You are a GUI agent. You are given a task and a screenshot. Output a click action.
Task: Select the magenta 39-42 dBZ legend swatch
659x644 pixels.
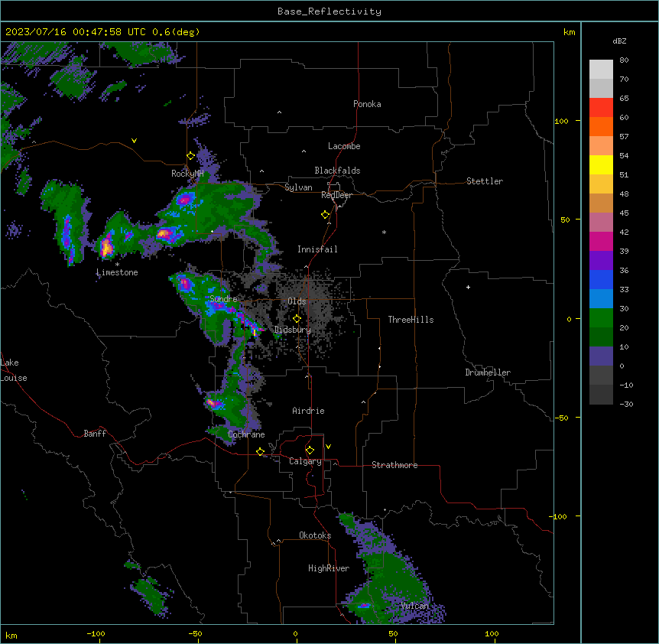point(601,241)
